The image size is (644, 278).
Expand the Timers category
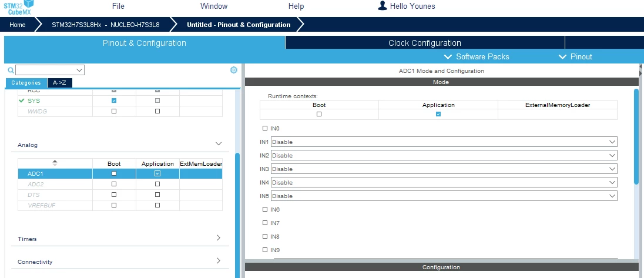click(x=219, y=238)
